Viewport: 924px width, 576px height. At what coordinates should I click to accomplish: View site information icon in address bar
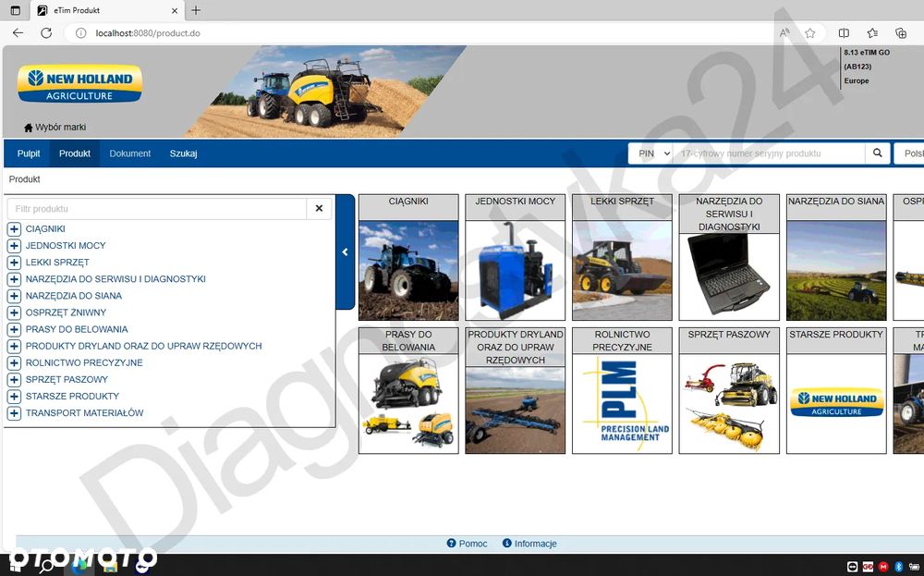pos(81,33)
